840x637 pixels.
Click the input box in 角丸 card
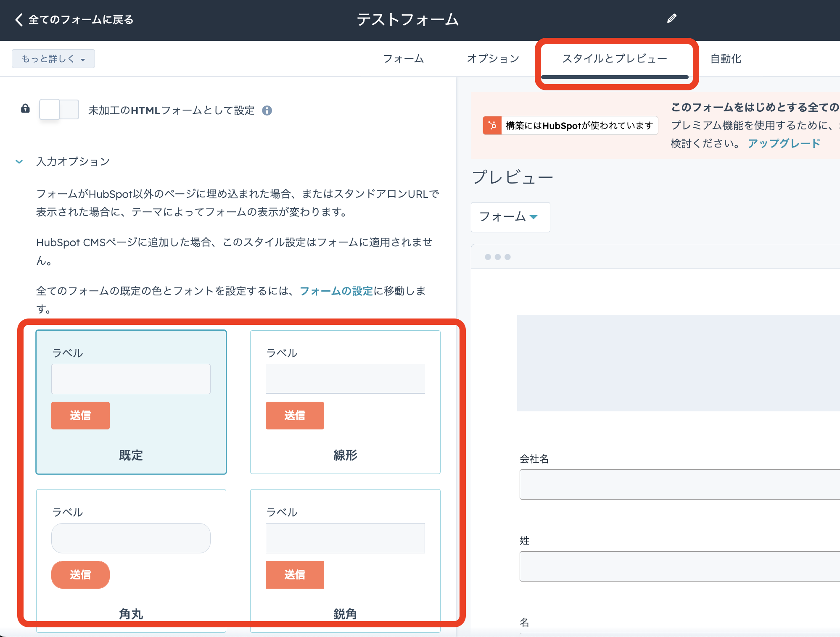click(131, 538)
